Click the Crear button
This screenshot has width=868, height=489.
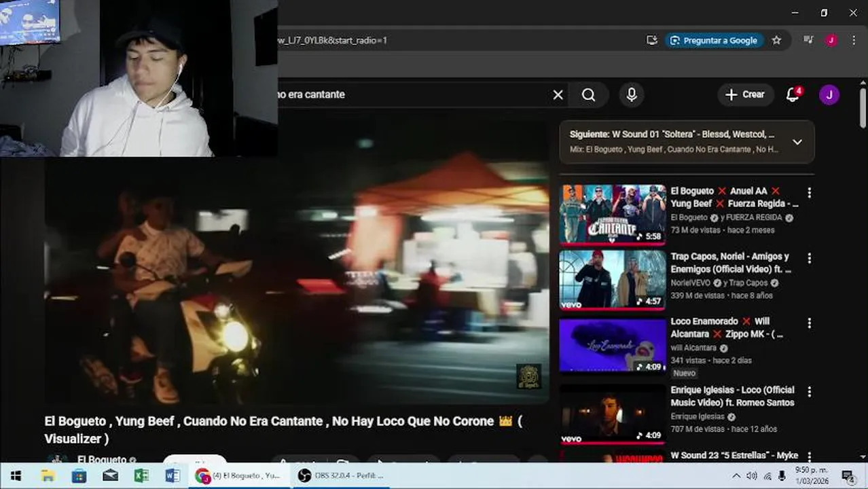745,94
